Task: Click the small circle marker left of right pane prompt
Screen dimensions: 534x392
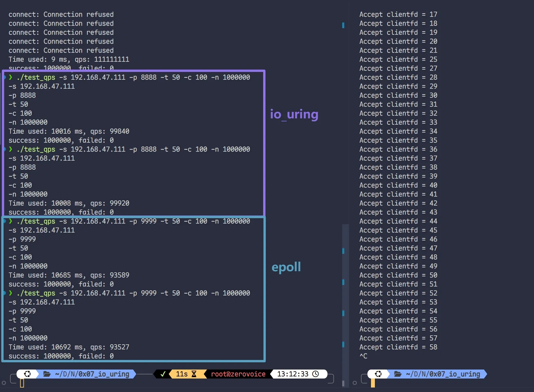Action: (x=355, y=383)
